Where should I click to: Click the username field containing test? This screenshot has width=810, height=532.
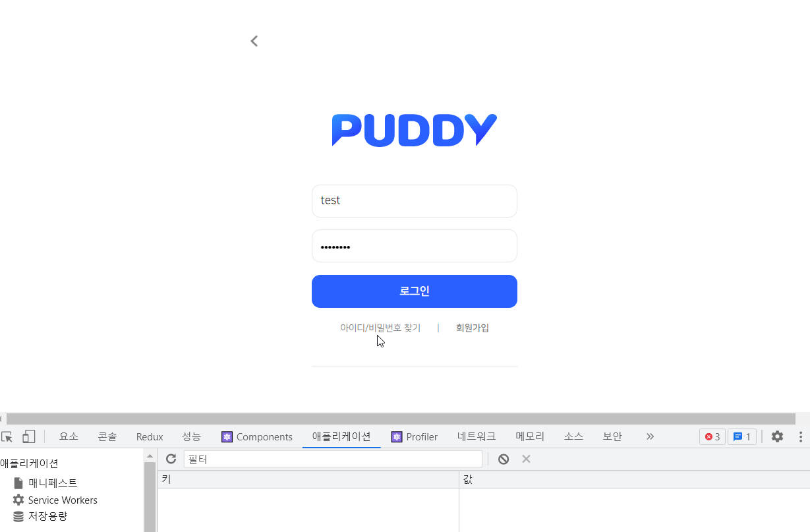[x=415, y=201]
